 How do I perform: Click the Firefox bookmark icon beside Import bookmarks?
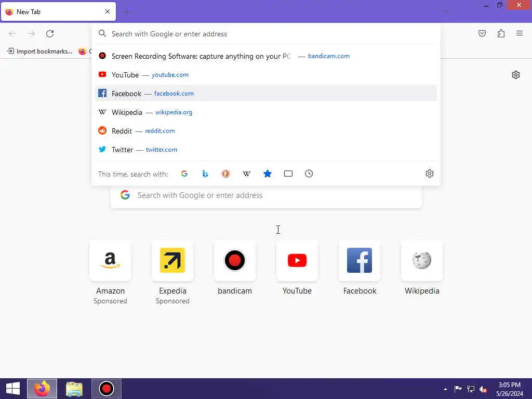pos(82,51)
